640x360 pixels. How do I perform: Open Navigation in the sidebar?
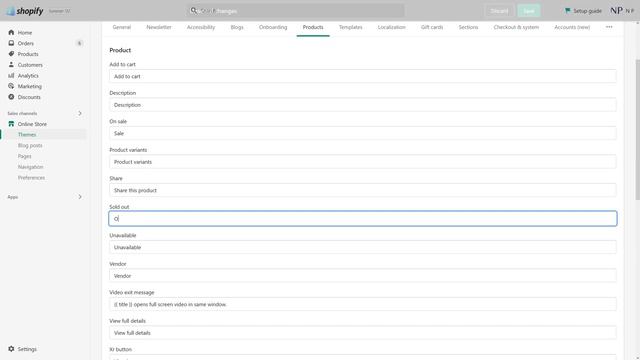pos(31,167)
